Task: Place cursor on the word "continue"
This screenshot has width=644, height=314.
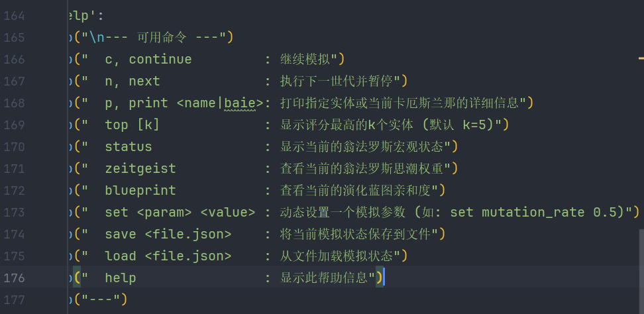Action: pos(160,59)
